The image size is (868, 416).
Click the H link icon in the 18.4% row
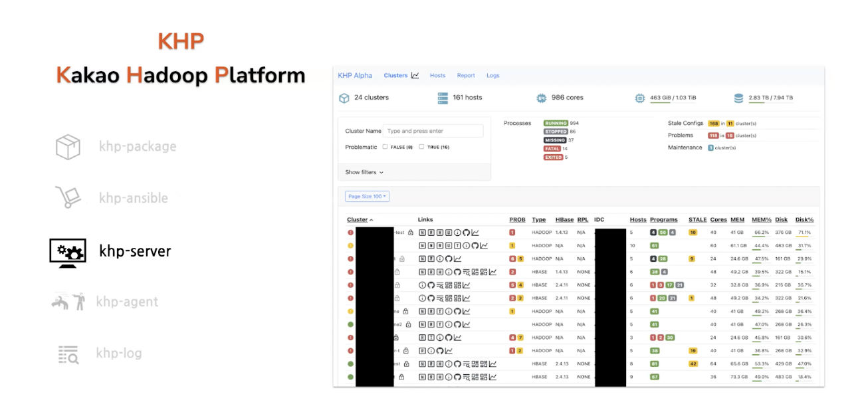click(x=440, y=377)
